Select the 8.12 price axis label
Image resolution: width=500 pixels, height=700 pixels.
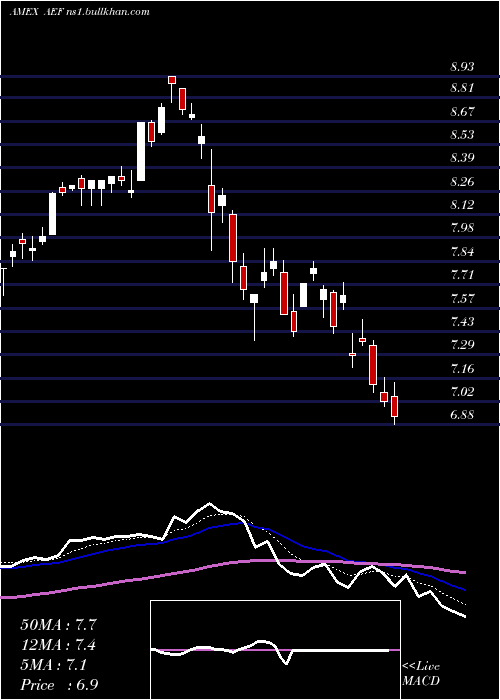coord(462,205)
